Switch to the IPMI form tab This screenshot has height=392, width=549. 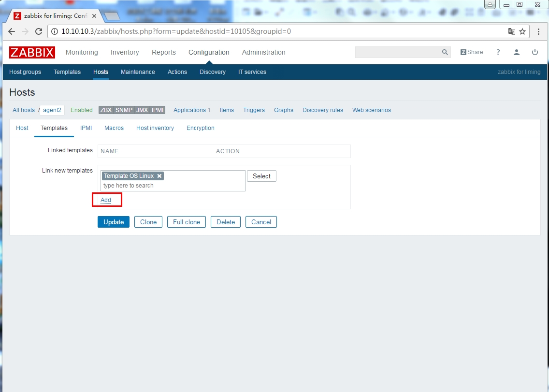tap(86, 128)
